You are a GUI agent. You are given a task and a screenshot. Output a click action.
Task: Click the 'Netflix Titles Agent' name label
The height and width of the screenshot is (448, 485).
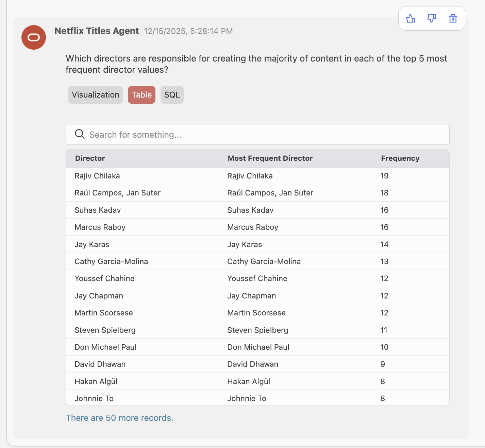tap(97, 31)
